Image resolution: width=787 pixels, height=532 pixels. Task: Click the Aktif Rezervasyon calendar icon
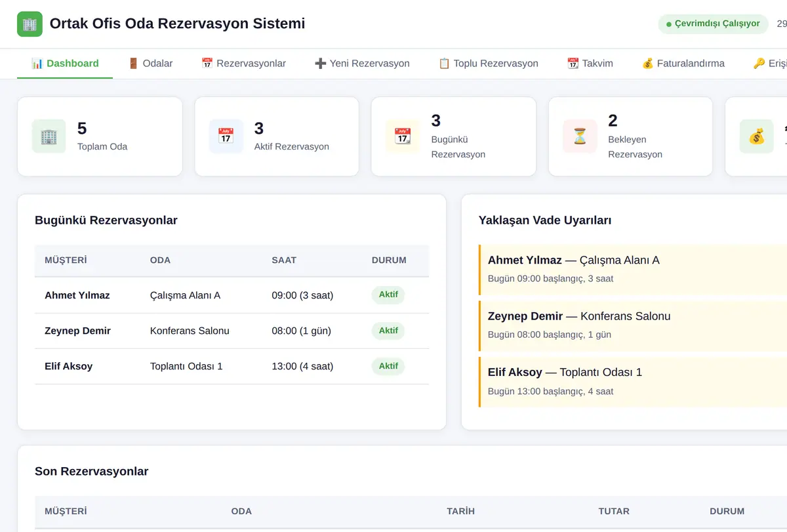click(226, 136)
